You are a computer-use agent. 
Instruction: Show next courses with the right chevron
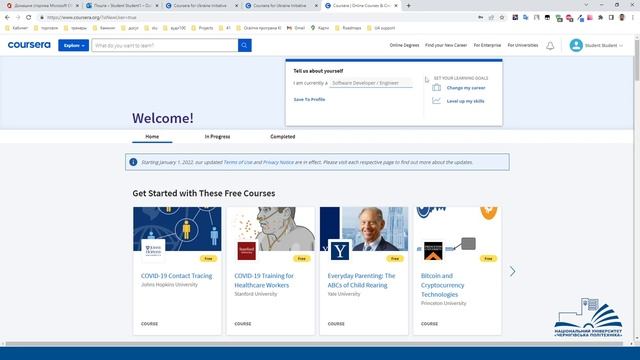(512, 271)
